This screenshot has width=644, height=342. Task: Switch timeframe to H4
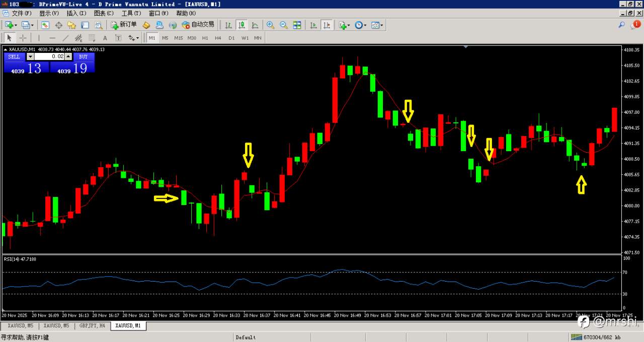(218, 38)
